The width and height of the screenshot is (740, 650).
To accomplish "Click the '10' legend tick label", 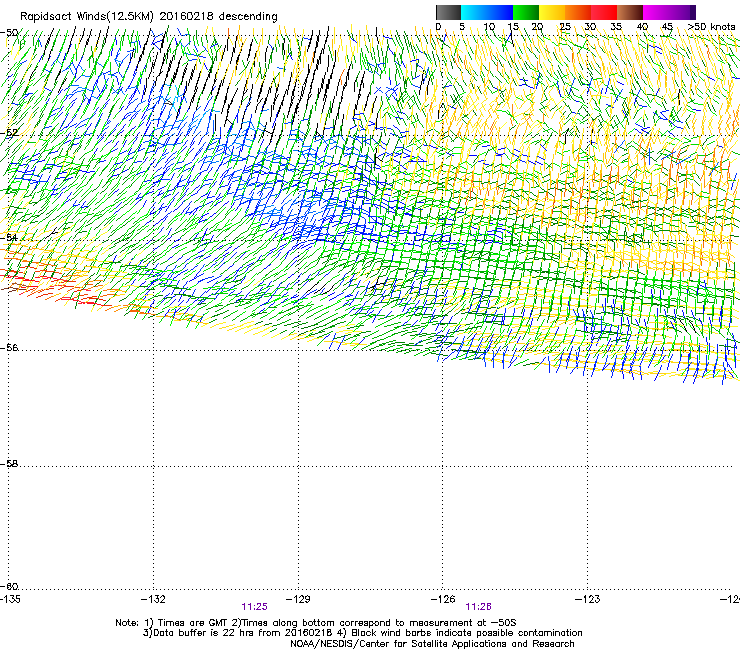I will click(489, 27).
